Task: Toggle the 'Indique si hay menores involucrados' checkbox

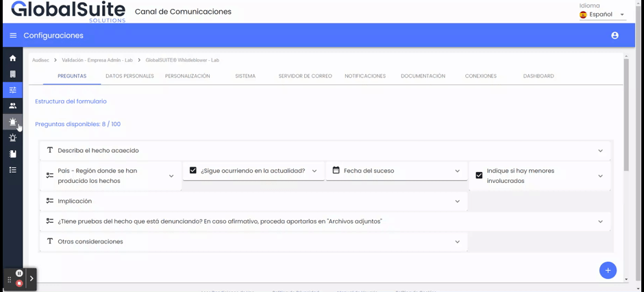Action: [x=479, y=175]
